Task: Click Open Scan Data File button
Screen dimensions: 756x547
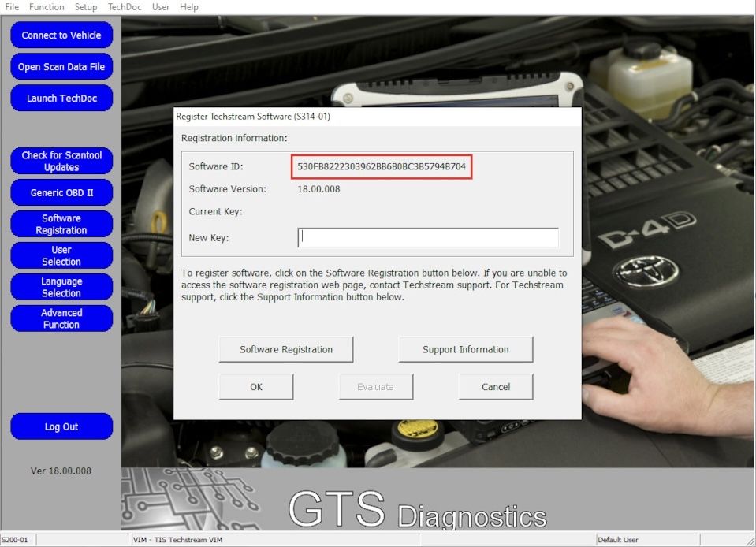Action: coord(61,66)
